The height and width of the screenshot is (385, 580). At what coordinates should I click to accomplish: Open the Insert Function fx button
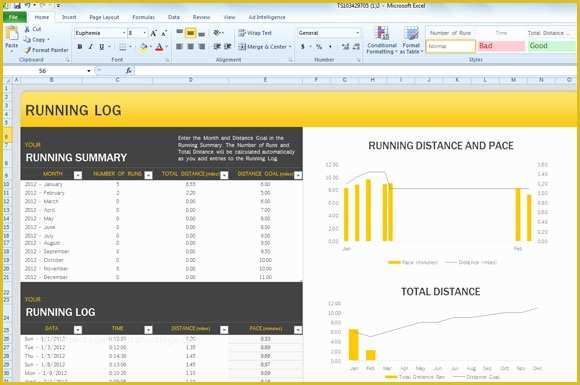click(129, 70)
